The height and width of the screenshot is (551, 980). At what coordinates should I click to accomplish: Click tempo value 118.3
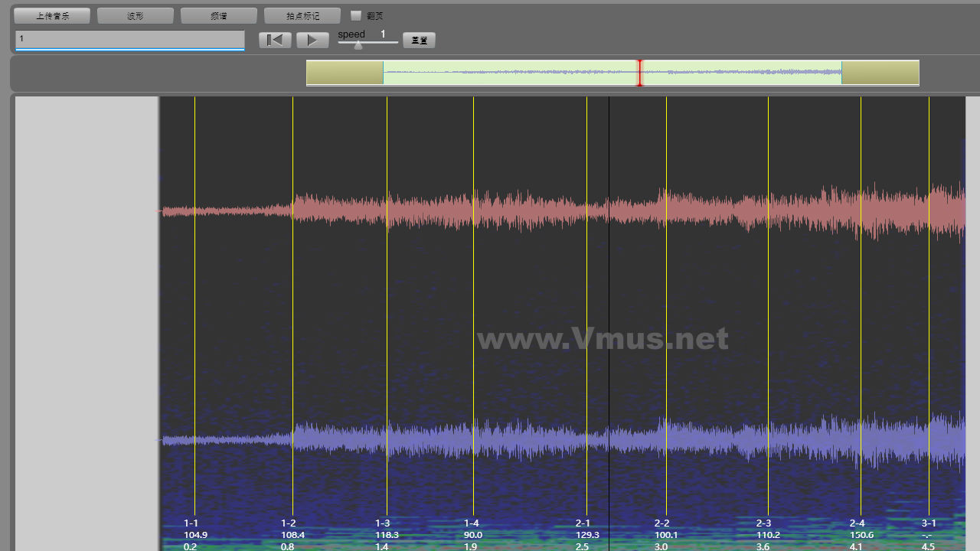387,535
